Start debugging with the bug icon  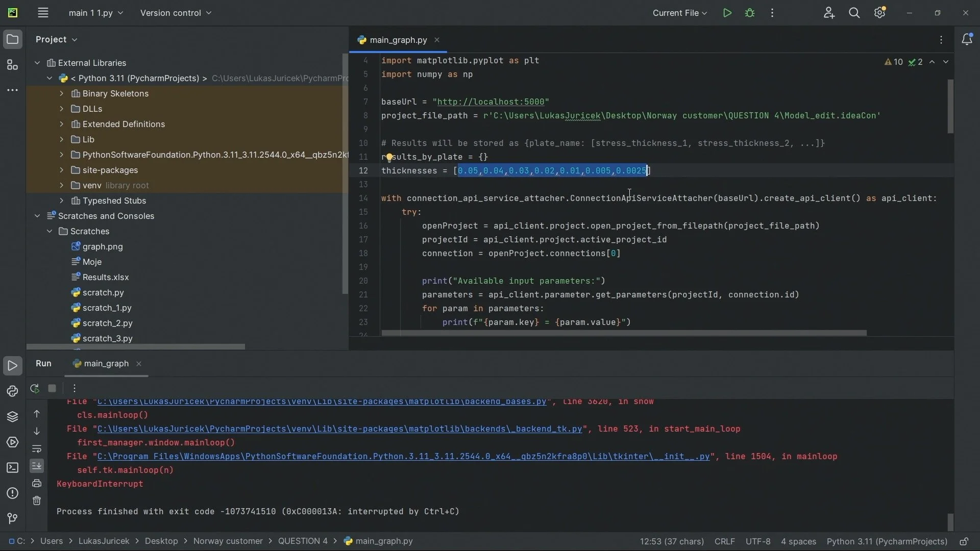[x=750, y=13]
